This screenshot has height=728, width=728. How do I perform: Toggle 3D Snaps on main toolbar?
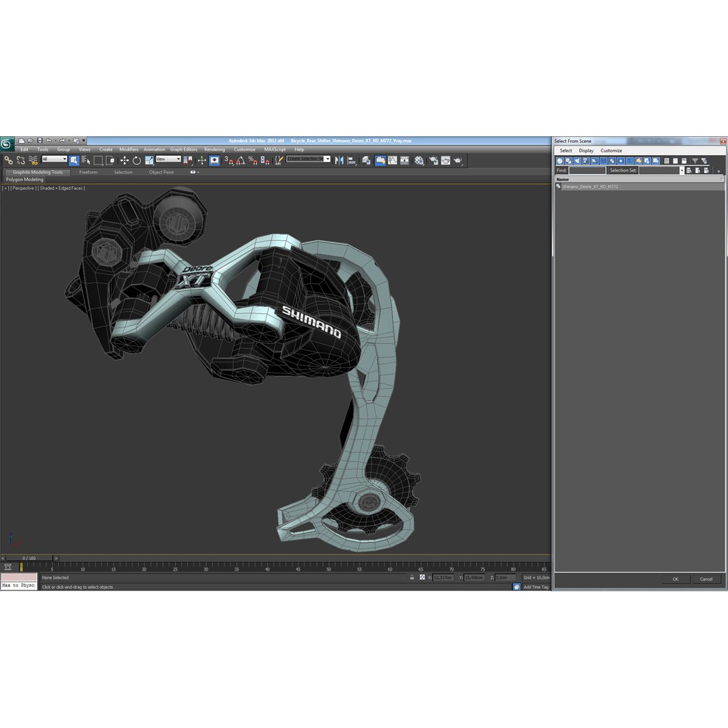click(229, 160)
